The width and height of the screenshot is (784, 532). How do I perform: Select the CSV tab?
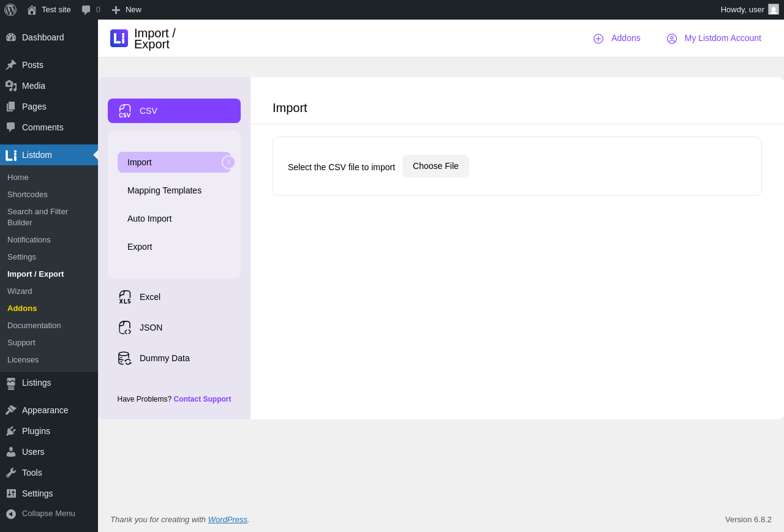click(174, 111)
